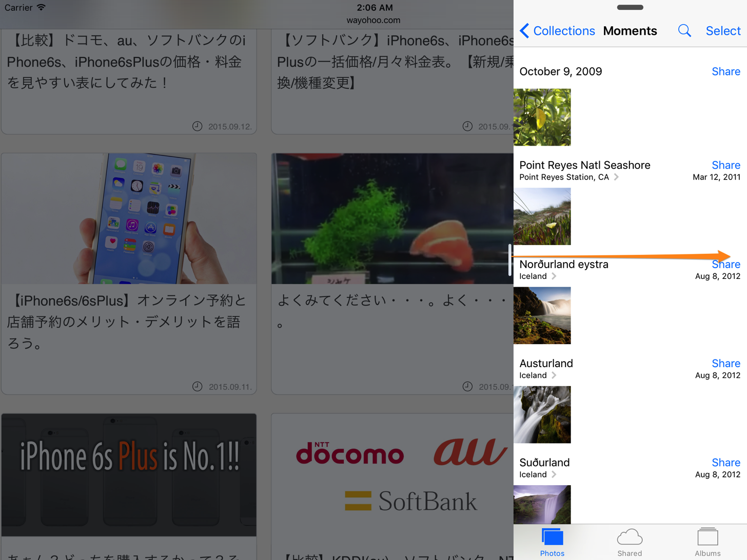Open the オンライン予約と店舗予約 article title
The width and height of the screenshot is (747, 560).
click(127, 322)
